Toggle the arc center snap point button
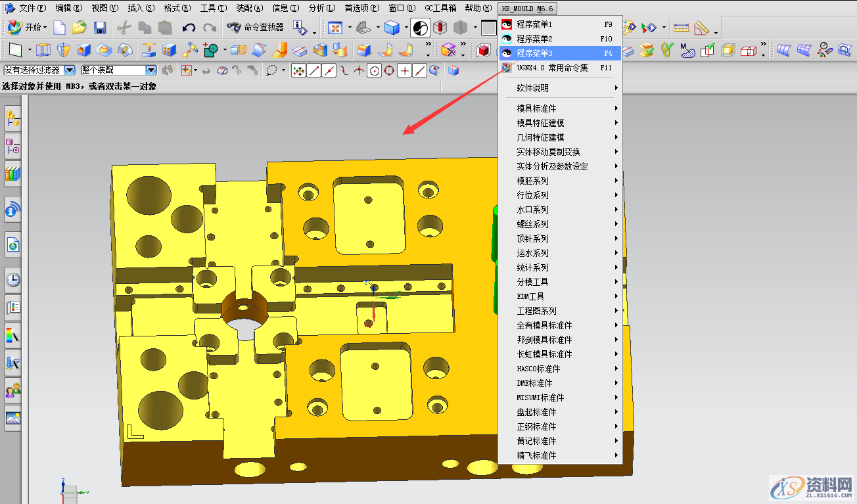Viewport: 857px width, 504px height. pyautogui.click(x=375, y=70)
